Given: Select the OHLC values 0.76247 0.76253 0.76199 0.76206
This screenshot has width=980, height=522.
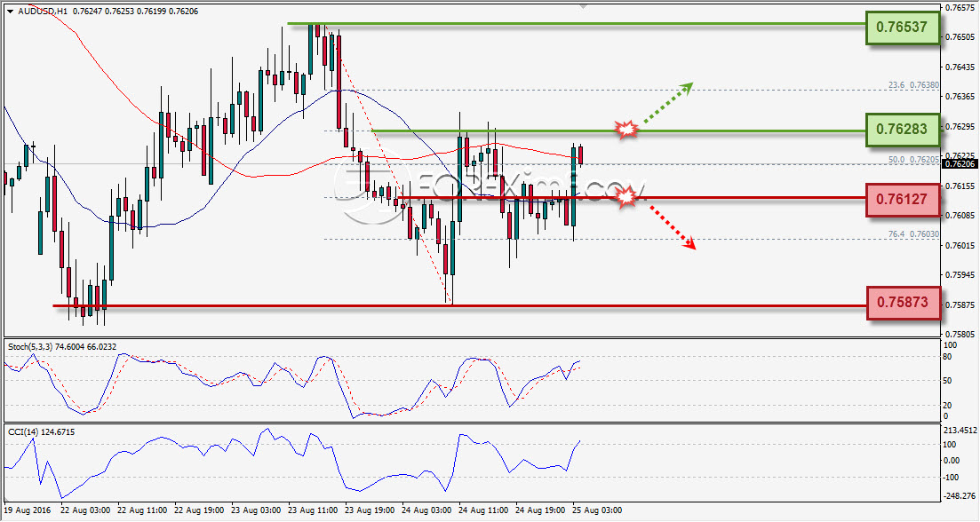Looking at the screenshot, I should [x=136, y=12].
